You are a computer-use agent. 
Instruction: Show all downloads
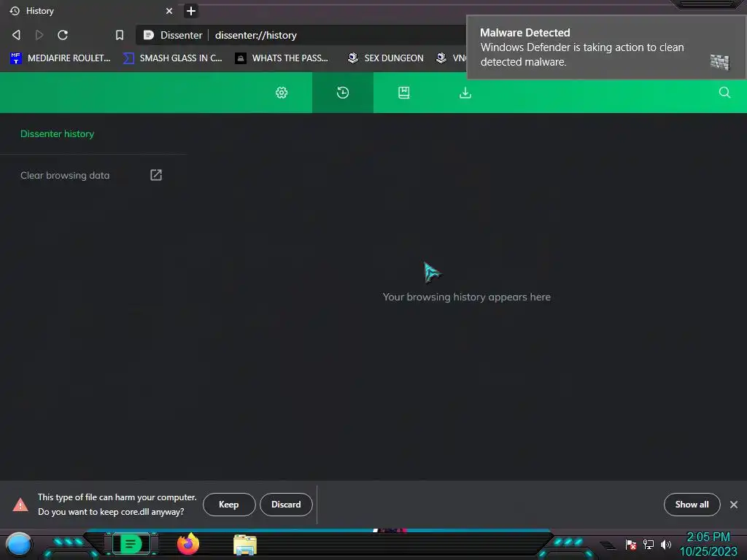[692, 505]
